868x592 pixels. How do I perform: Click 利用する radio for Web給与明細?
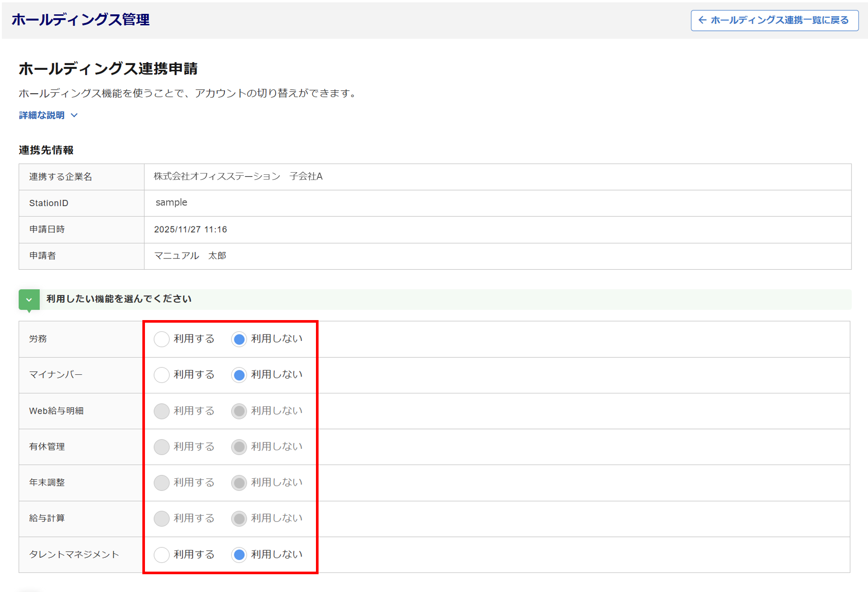(161, 411)
